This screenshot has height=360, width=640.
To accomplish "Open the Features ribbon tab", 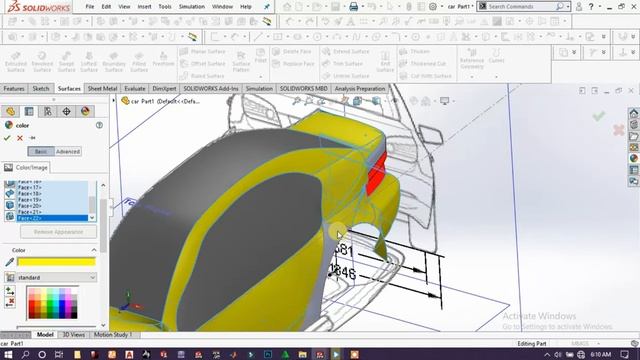I will (14, 89).
